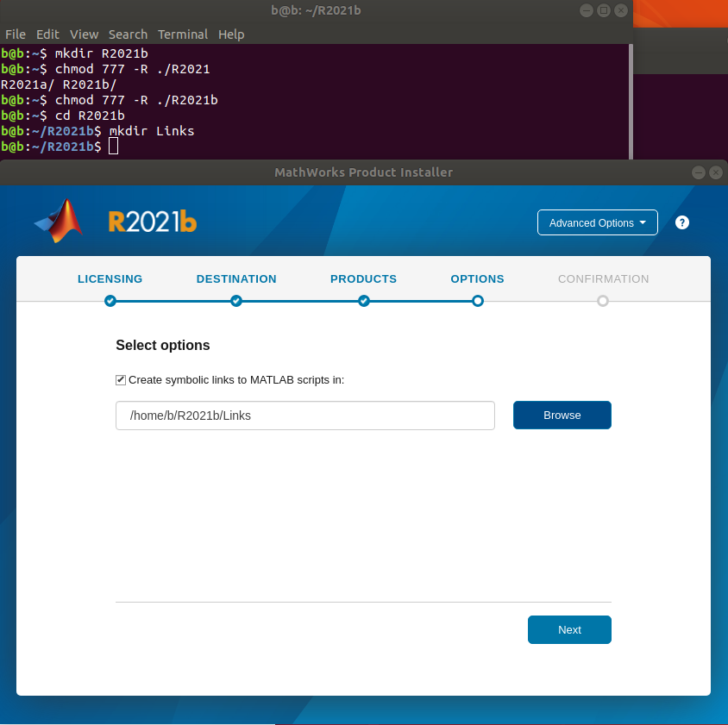The height and width of the screenshot is (725, 728).
Task: Open the terminal Search menu
Action: point(129,34)
